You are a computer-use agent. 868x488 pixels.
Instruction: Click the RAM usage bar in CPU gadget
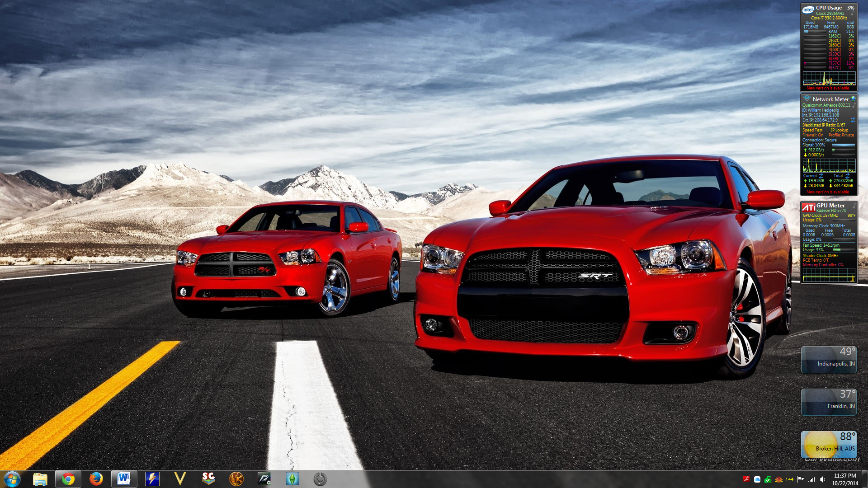point(815,32)
